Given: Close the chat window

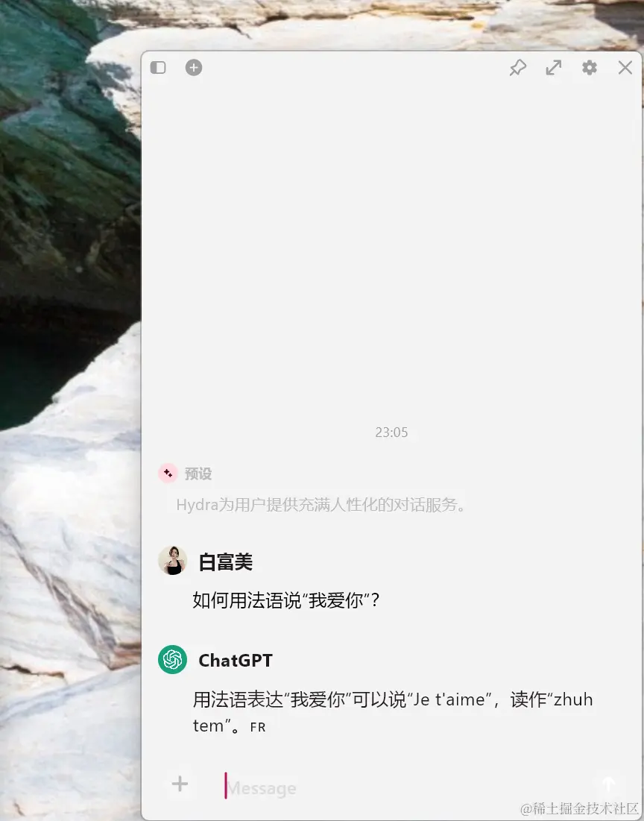Looking at the screenshot, I should [x=625, y=68].
